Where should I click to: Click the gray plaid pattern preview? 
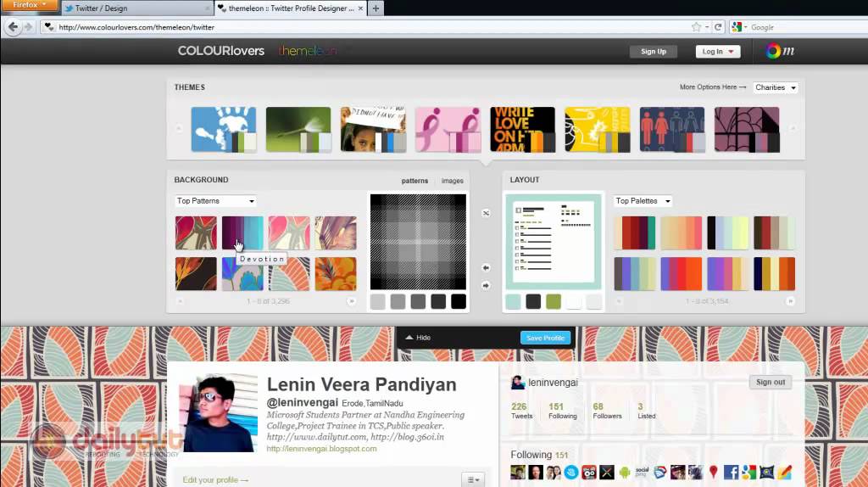[418, 242]
